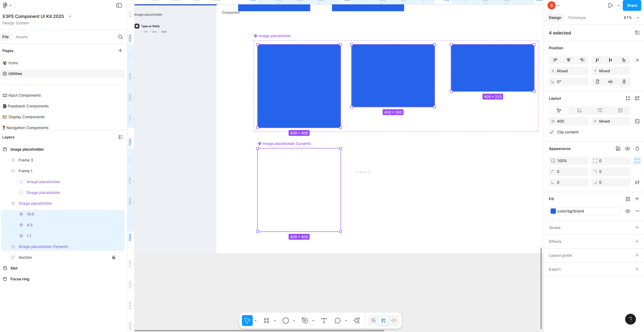
Task: Toggle the left sidebar panel icon
Action: coord(119,5)
